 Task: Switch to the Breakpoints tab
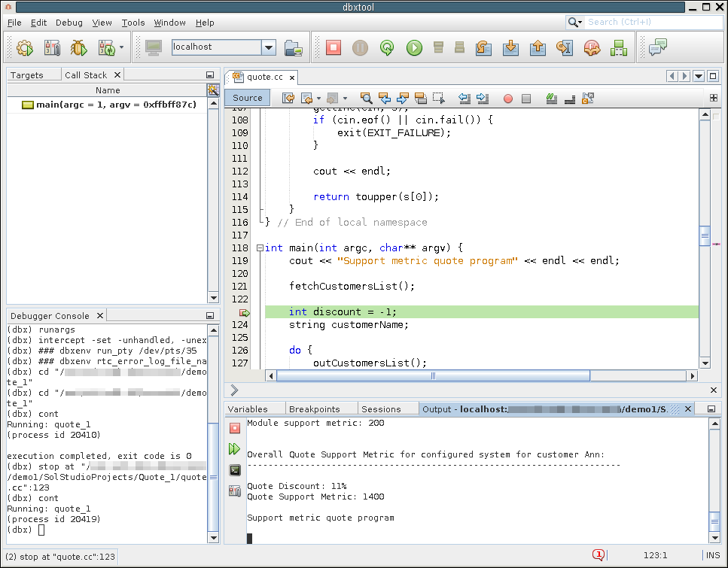(x=314, y=409)
